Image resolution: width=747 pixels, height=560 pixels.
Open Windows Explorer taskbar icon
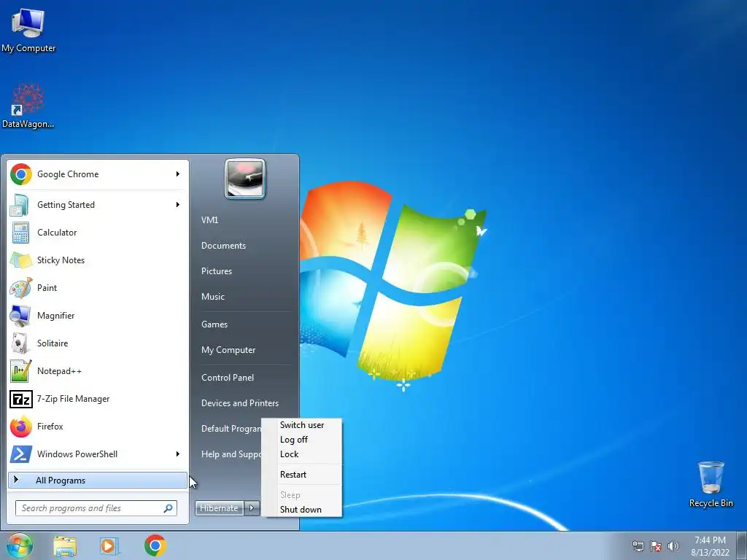click(x=65, y=545)
